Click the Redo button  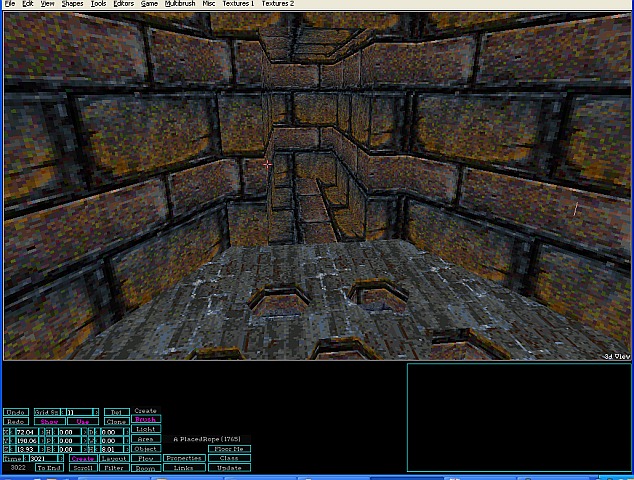tap(15, 421)
